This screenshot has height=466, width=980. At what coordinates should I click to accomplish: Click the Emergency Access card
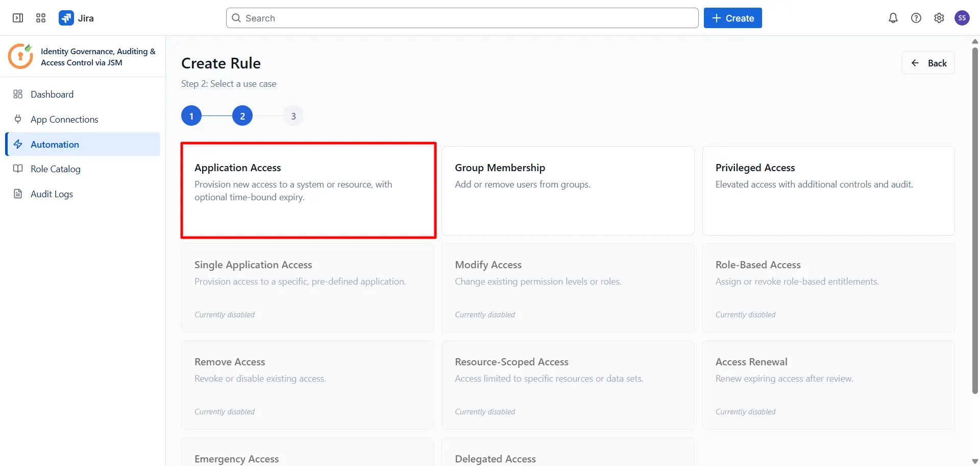(x=308, y=452)
